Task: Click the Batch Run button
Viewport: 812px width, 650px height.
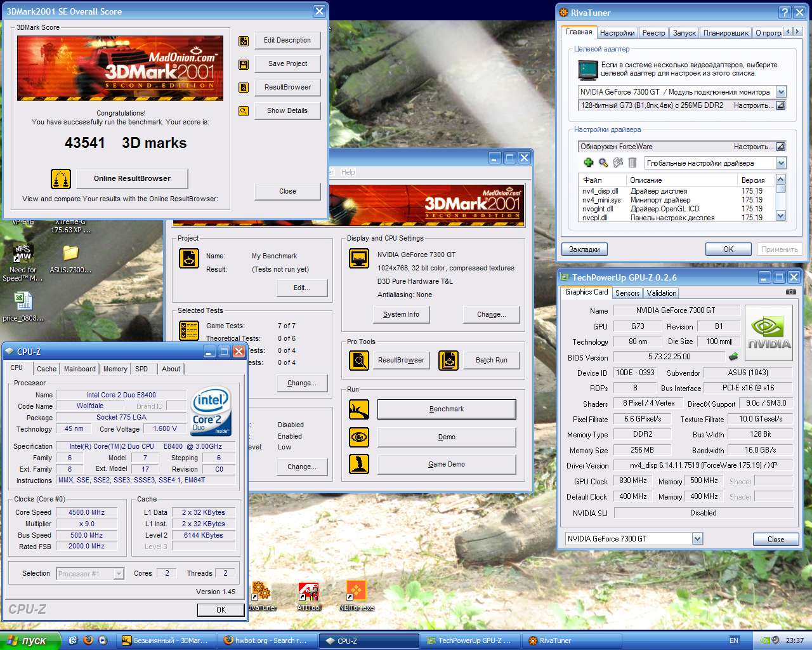Action: (x=492, y=360)
